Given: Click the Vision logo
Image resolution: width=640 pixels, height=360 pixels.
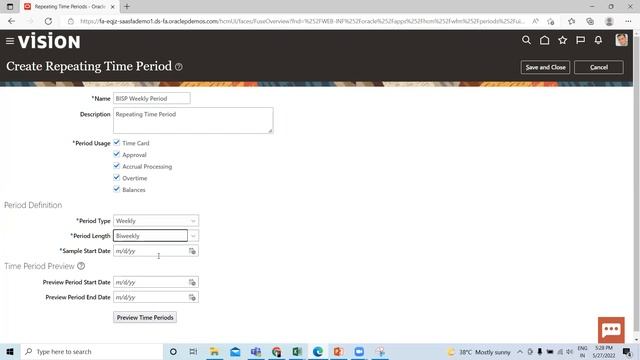Looking at the screenshot, I should click(49, 41).
